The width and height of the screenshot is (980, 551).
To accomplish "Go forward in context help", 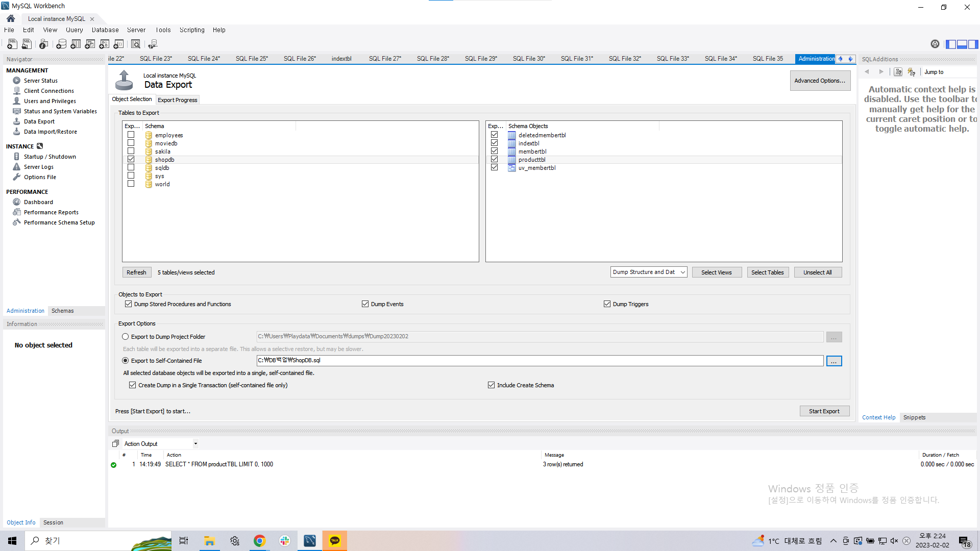I will [x=881, y=72].
